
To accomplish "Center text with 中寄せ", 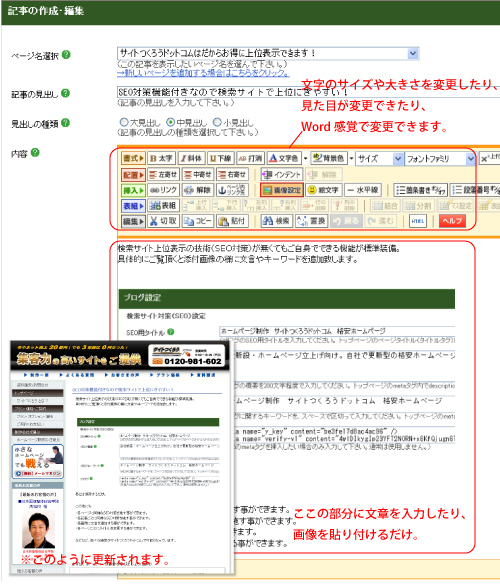I will pos(198,174).
